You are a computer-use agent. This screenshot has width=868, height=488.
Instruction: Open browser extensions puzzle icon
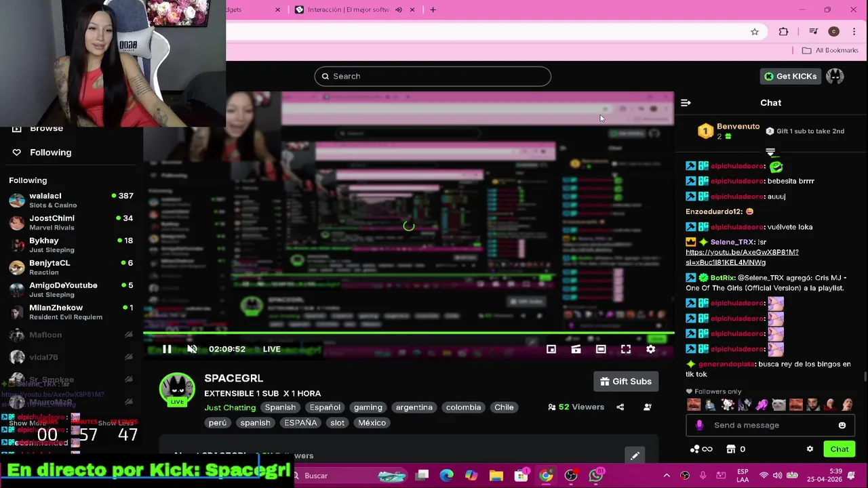click(783, 32)
